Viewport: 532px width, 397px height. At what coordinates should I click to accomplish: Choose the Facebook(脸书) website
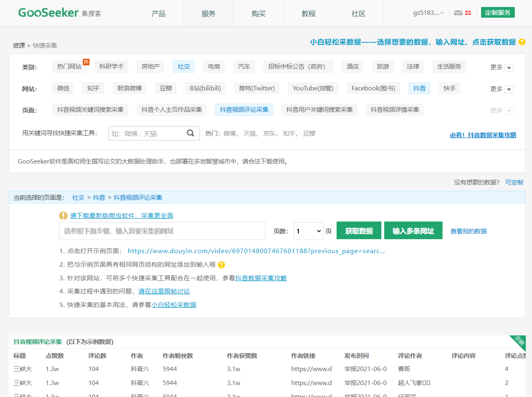click(373, 88)
